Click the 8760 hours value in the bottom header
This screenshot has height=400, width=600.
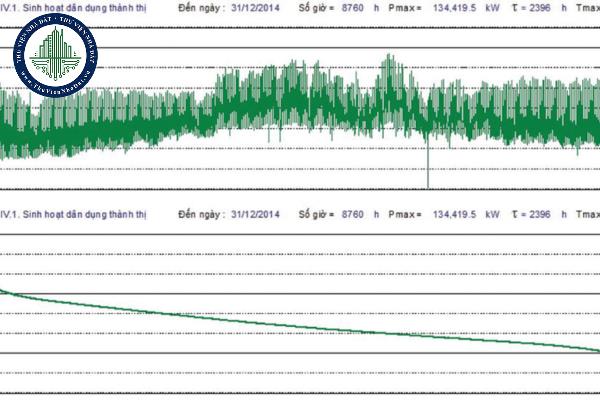(352, 214)
